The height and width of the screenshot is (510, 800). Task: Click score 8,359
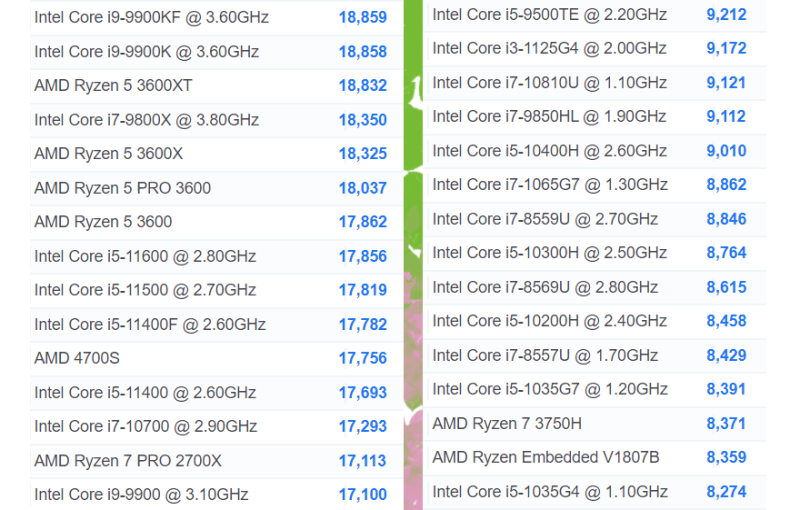coord(727,457)
